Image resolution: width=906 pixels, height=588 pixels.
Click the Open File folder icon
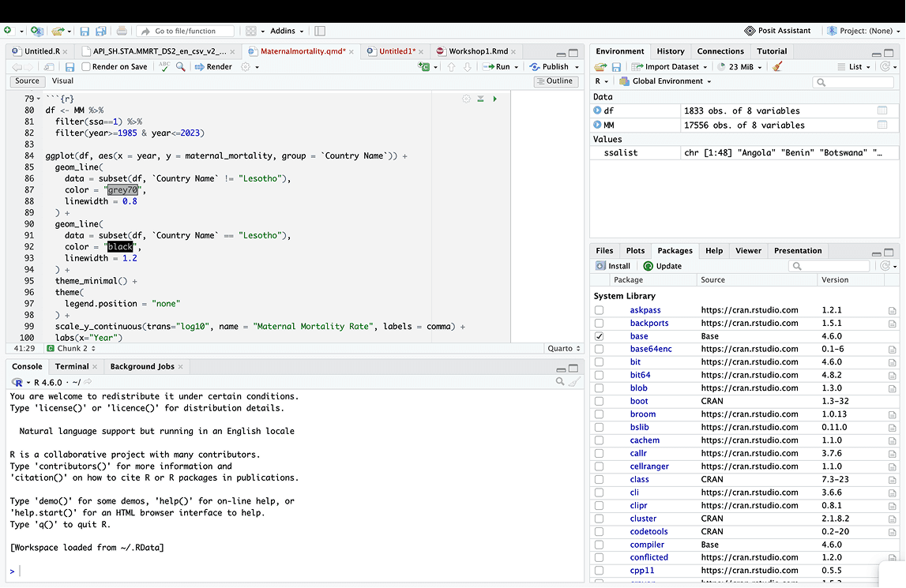[57, 32]
